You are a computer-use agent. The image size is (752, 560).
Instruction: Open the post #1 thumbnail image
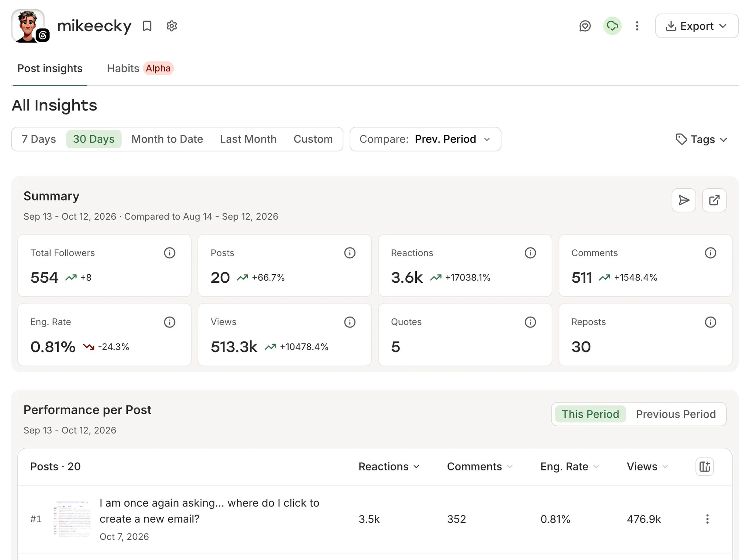tap(72, 519)
